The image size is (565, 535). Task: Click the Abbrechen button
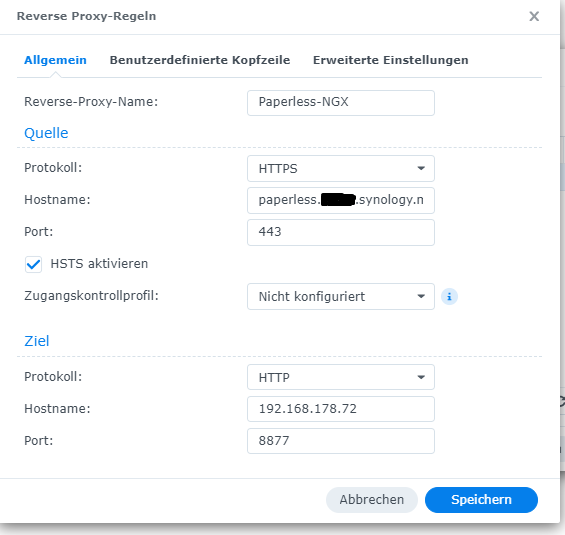pyautogui.click(x=372, y=500)
